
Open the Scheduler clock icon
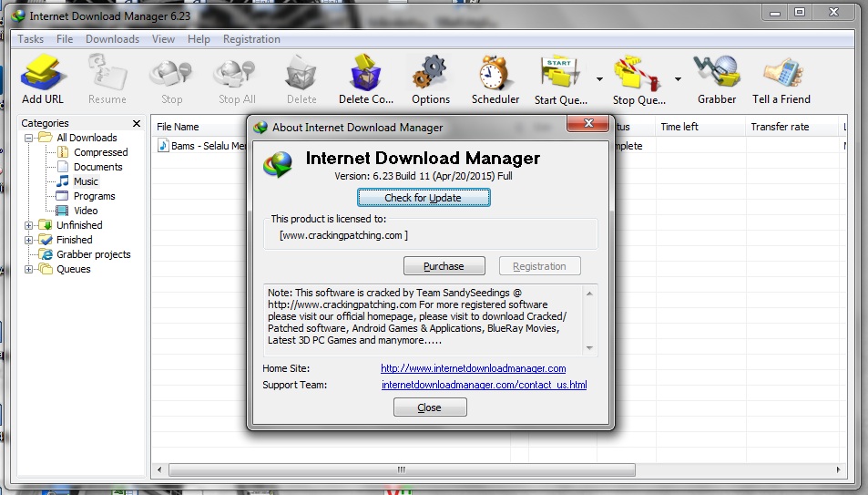495,73
